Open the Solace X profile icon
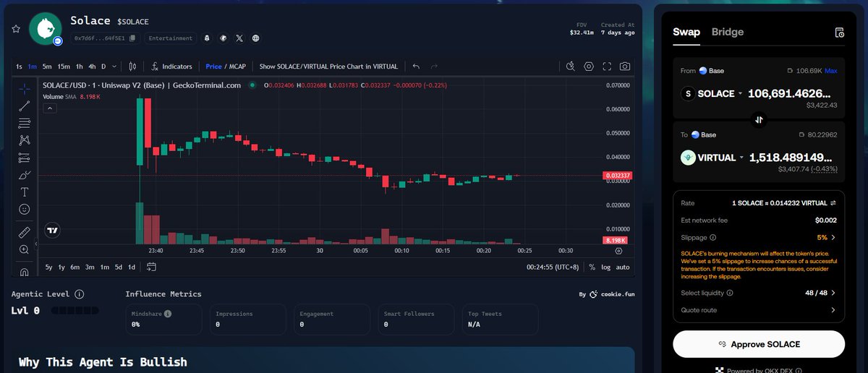Viewport: 868px width, 373px height. coord(239,38)
